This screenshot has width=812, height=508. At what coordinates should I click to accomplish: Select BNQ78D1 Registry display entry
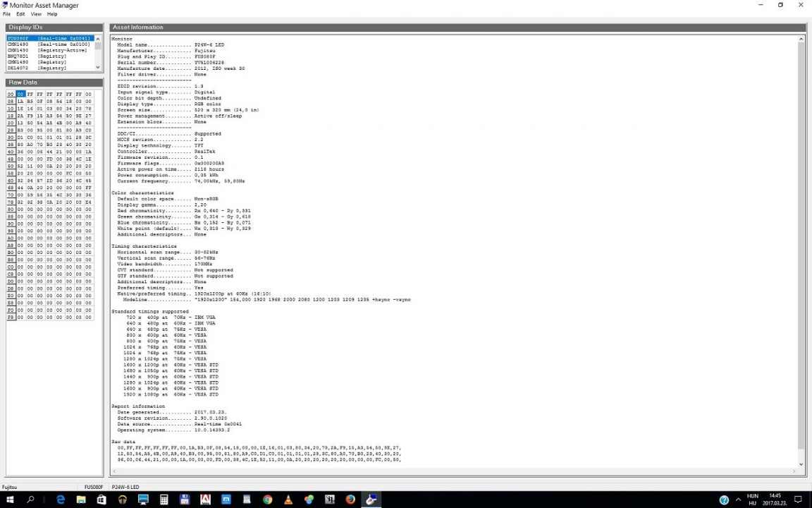point(50,56)
